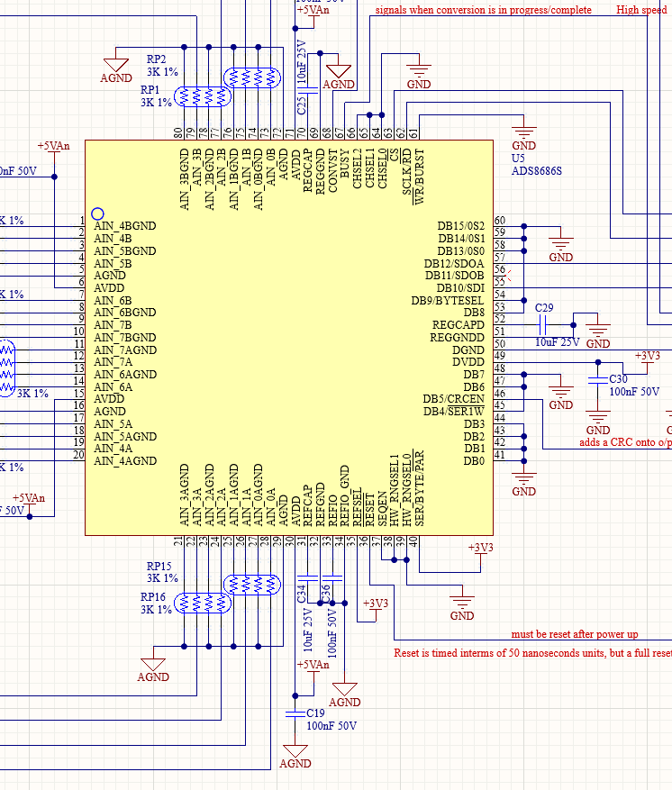
Task: Click the 100nF 50V value of C19
Action: click(x=331, y=726)
